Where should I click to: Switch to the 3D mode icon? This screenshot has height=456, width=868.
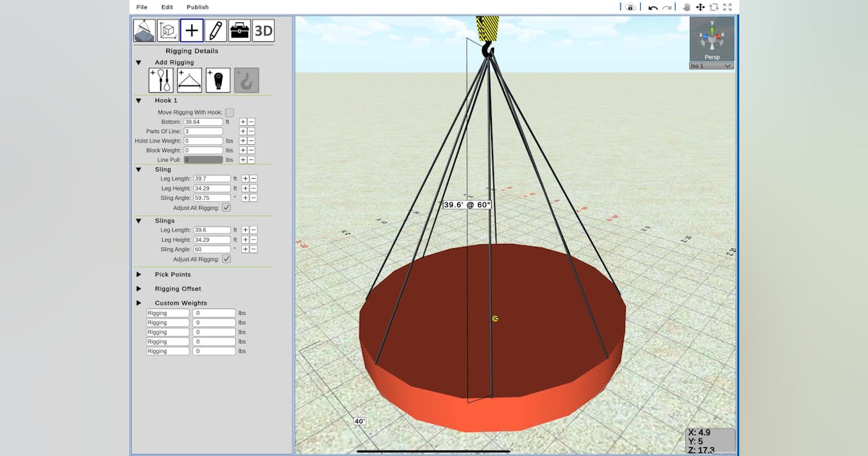coord(263,30)
